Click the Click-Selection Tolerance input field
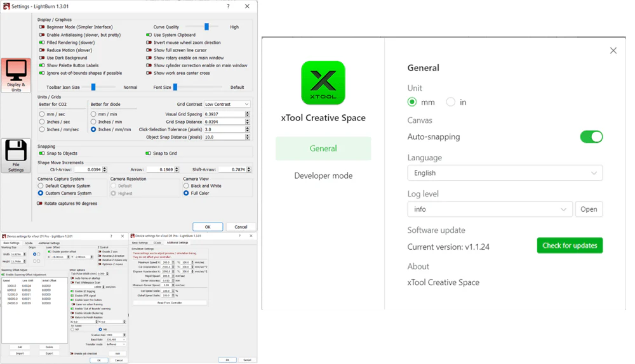 tap(224, 129)
